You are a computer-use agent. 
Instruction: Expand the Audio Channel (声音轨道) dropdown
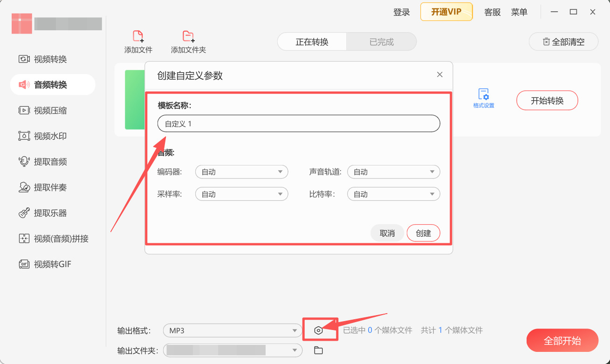[394, 172]
